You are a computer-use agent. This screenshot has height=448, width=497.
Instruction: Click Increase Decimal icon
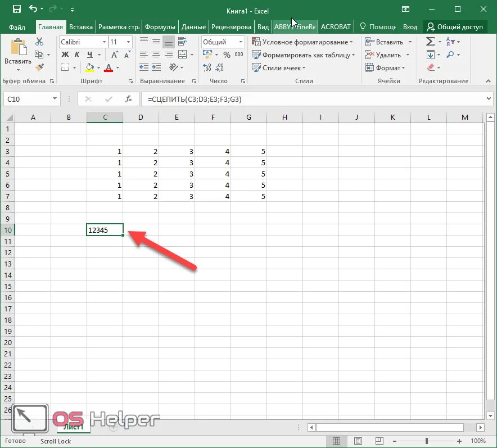click(x=207, y=67)
